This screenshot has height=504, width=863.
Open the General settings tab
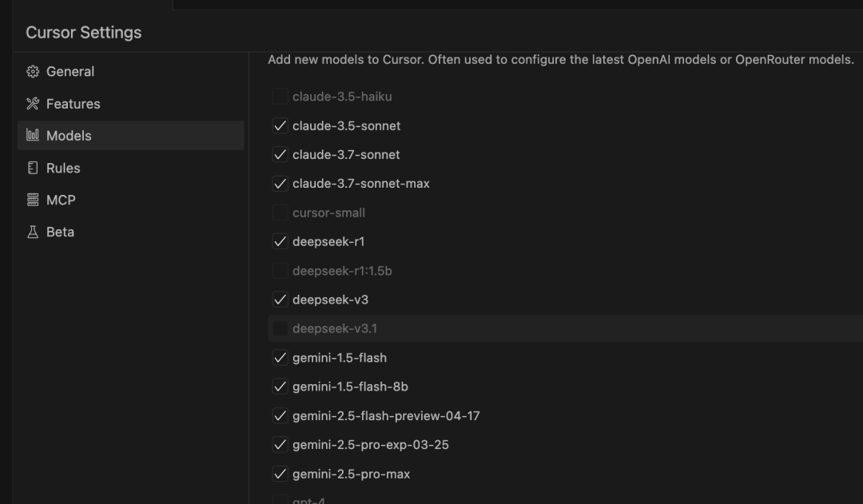pos(70,72)
